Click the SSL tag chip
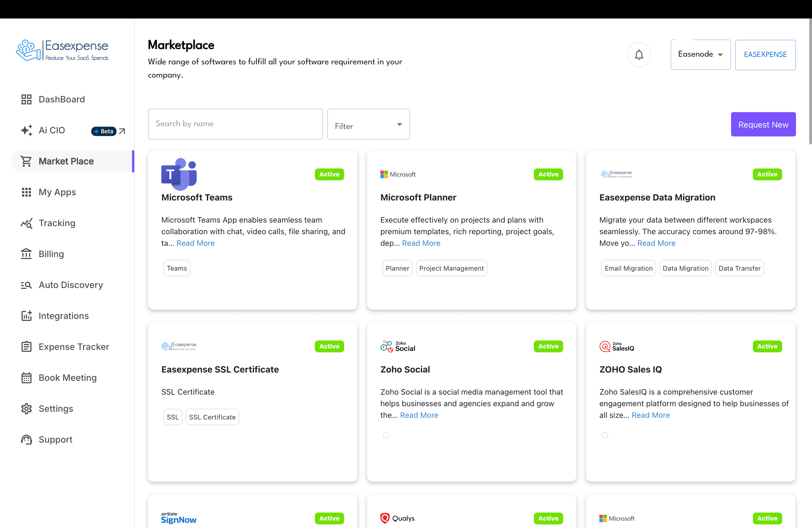The image size is (812, 528). [173, 417]
